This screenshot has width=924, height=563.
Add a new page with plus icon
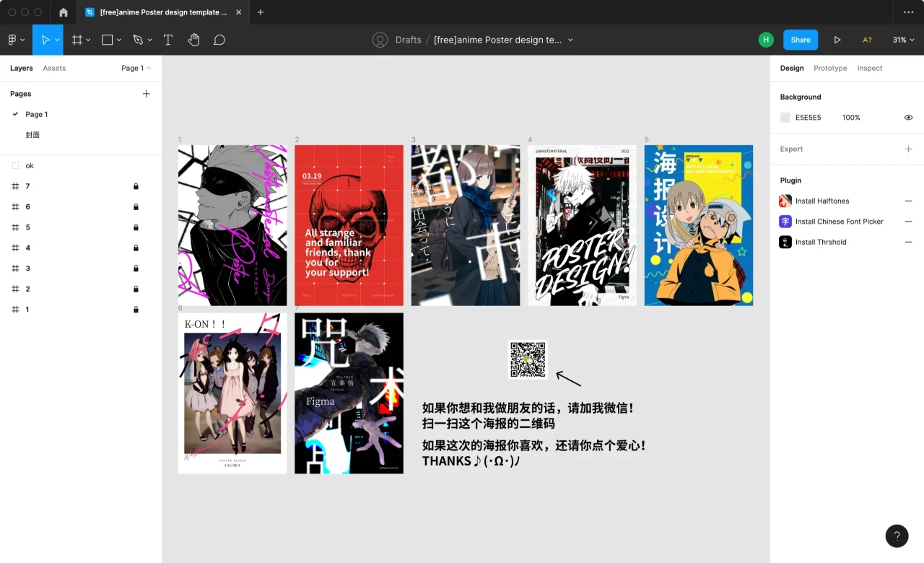click(x=147, y=94)
